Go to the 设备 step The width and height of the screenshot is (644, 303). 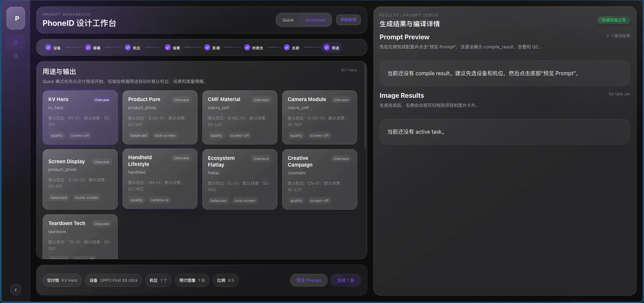click(53, 48)
